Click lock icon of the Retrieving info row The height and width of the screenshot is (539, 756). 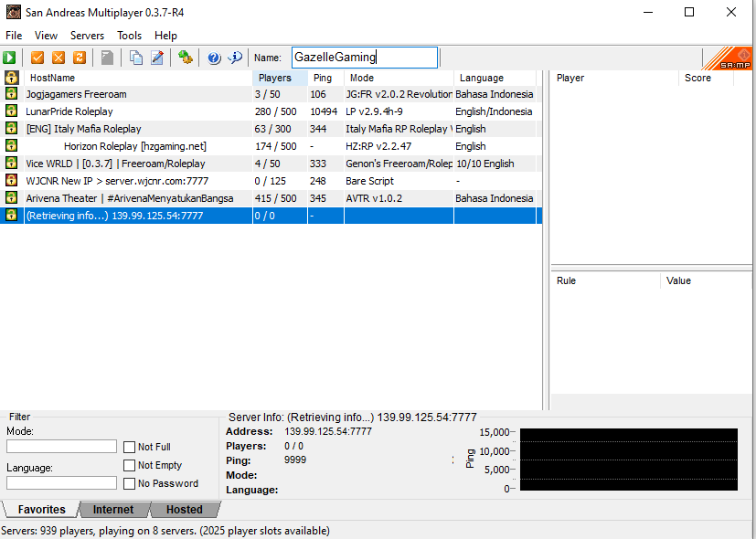(12, 216)
